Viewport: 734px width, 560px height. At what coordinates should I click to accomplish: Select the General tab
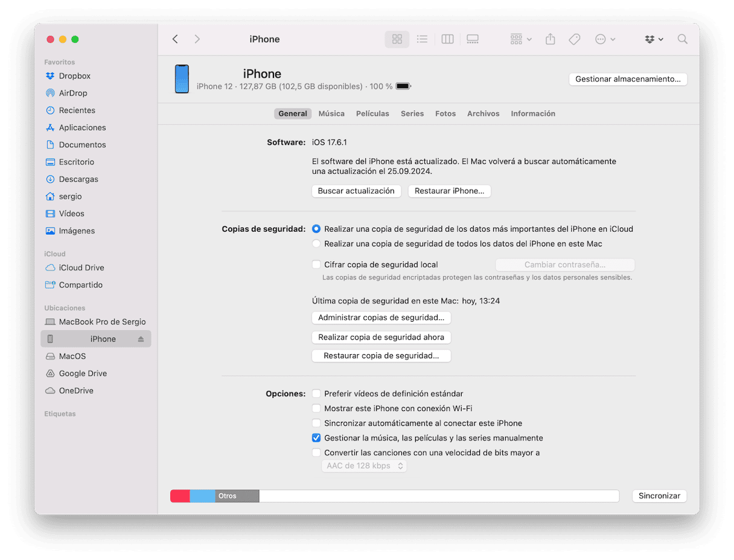pyautogui.click(x=293, y=113)
